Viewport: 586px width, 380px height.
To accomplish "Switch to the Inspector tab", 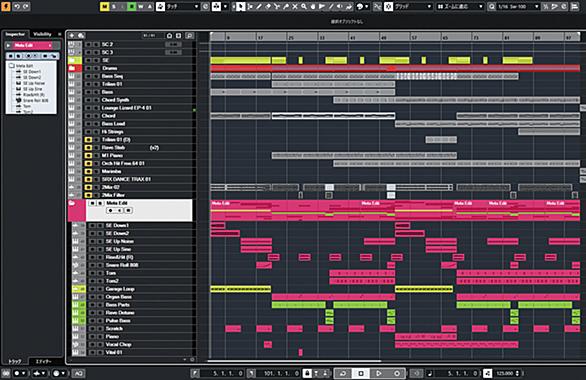I will [15, 34].
